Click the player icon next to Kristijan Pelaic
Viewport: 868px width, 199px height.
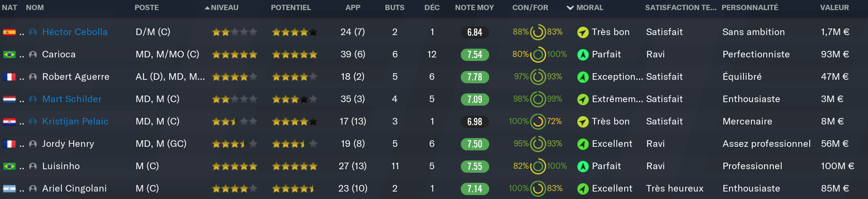point(32,121)
